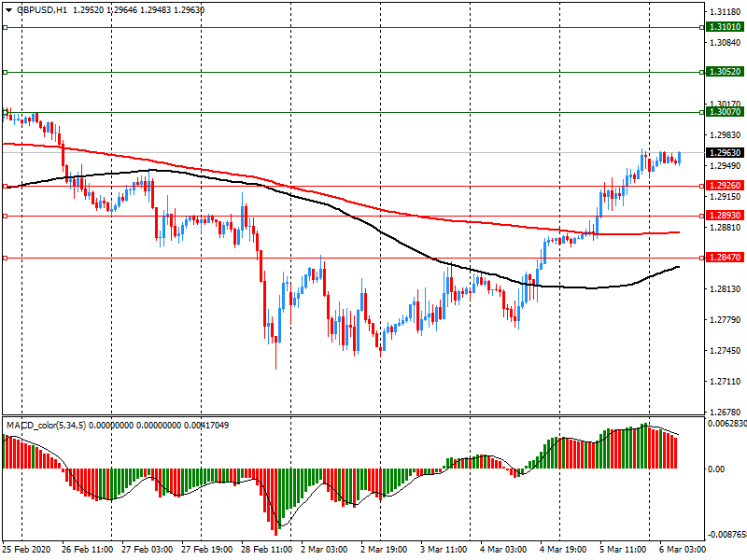
Task: Click the left handle of the 1.28930 line
Action: coord(6,217)
